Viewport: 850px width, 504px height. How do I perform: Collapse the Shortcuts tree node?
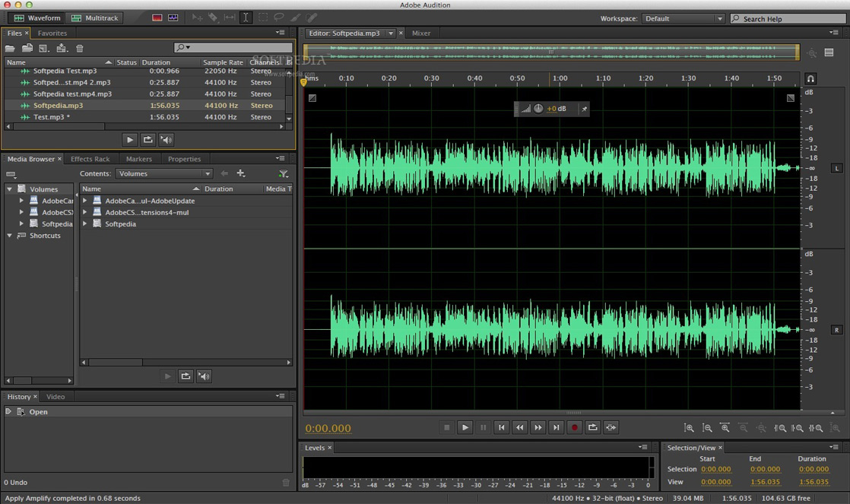point(9,236)
